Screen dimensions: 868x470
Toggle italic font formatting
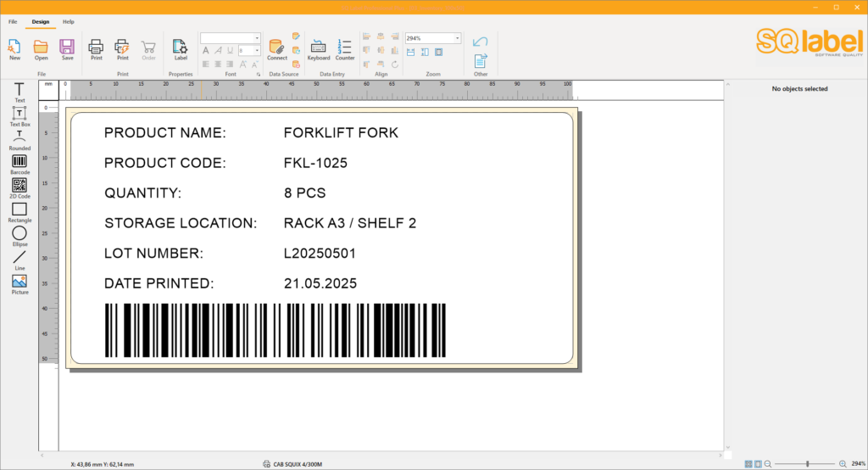[219, 51]
